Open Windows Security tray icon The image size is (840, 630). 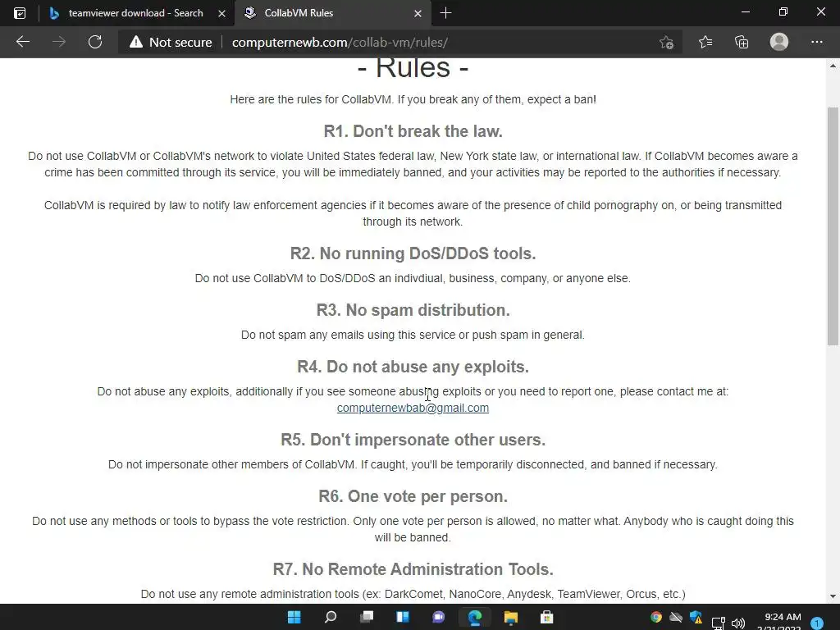[696, 618]
